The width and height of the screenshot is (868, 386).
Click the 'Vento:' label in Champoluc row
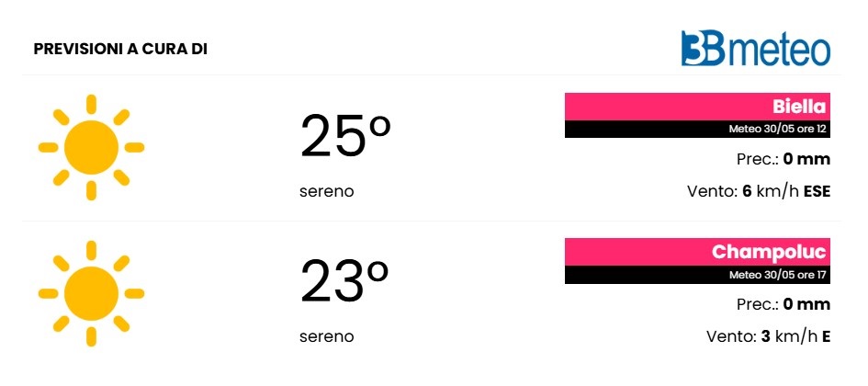pos(731,336)
